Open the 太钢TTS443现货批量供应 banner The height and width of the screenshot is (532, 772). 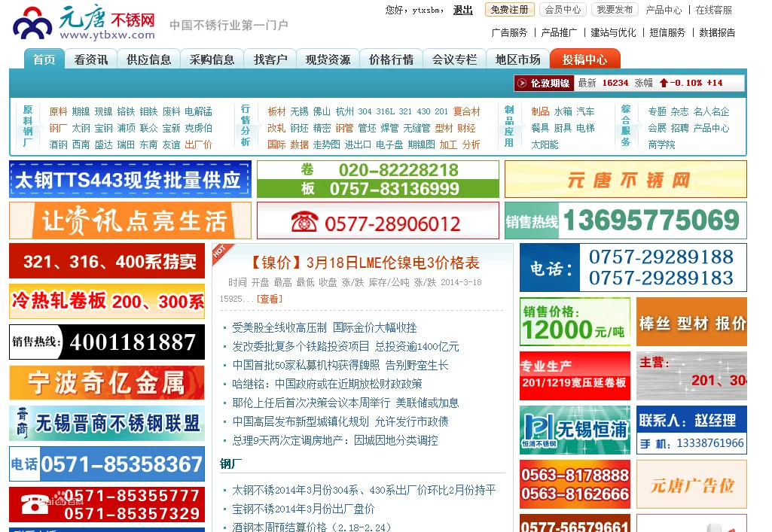(130, 179)
